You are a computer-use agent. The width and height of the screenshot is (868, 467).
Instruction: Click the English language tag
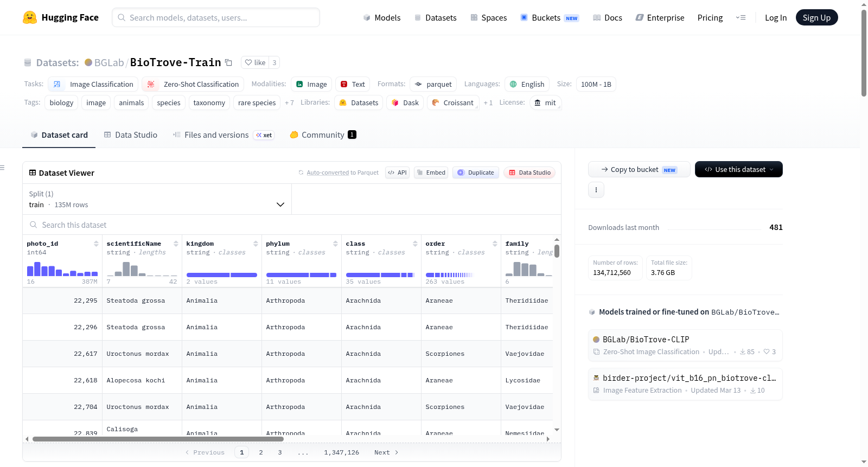point(527,84)
